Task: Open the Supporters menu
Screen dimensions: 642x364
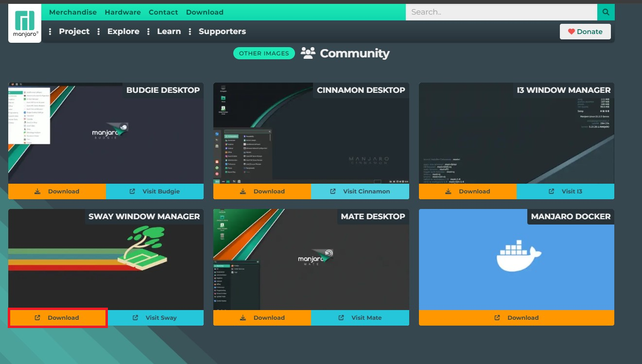Action: [x=222, y=32]
